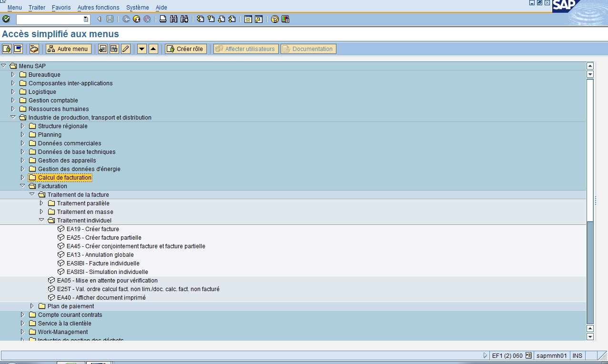Click the SAP menu icon
This screenshot has height=364, width=608.
pyautogui.click(x=18, y=49)
